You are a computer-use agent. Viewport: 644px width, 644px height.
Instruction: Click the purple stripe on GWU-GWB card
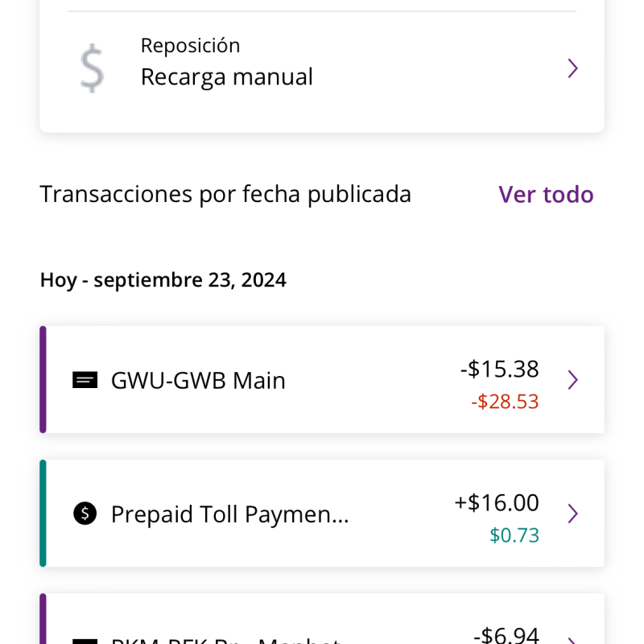coord(43,379)
